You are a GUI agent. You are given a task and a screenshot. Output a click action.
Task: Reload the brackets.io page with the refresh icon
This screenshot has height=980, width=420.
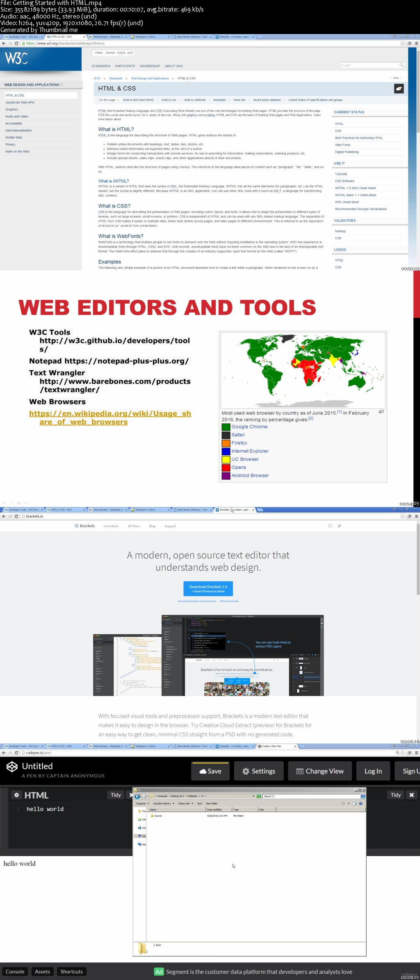click(x=16, y=516)
